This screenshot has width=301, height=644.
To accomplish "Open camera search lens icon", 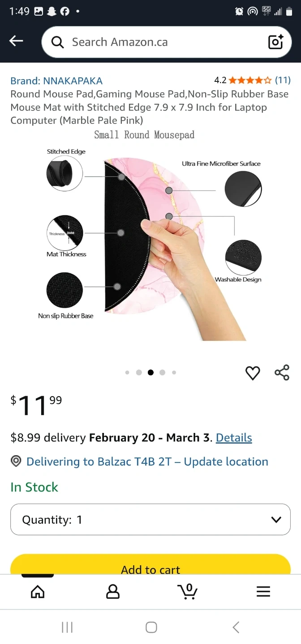I will point(276,42).
